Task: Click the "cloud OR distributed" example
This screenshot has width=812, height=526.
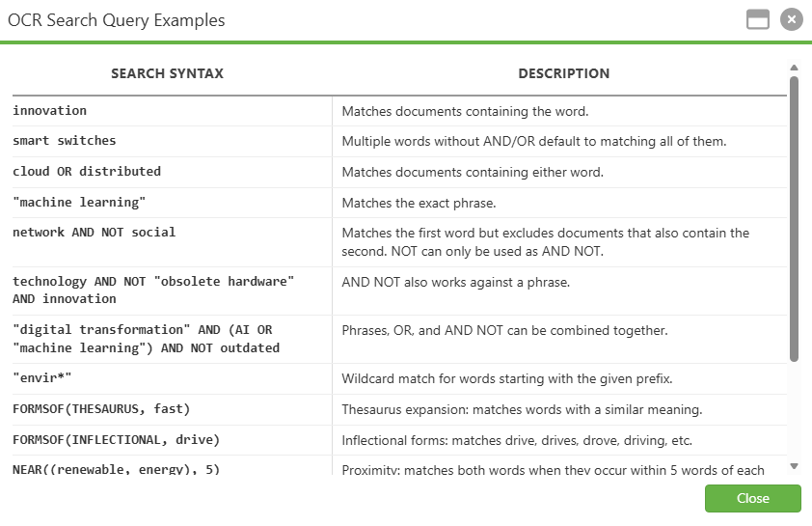Action: (87, 171)
